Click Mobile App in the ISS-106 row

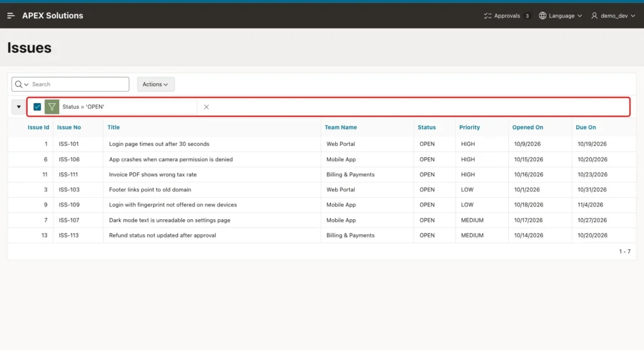(341, 159)
